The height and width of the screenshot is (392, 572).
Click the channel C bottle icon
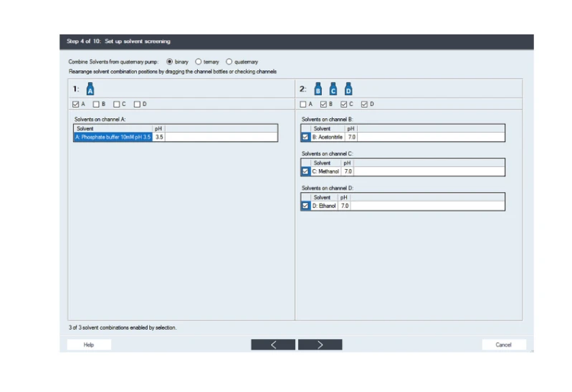click(x=333, y=89)
